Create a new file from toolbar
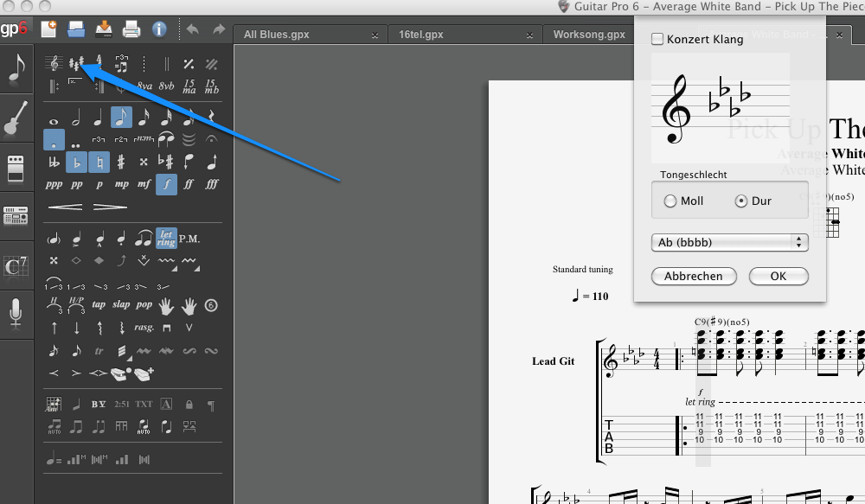 pos(48,29)
